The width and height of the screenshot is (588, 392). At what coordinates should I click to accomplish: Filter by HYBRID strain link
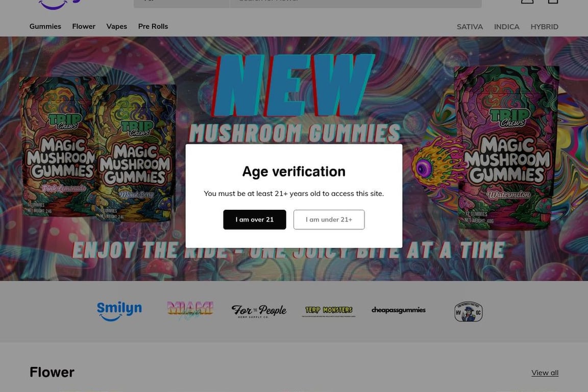point(545,27)
